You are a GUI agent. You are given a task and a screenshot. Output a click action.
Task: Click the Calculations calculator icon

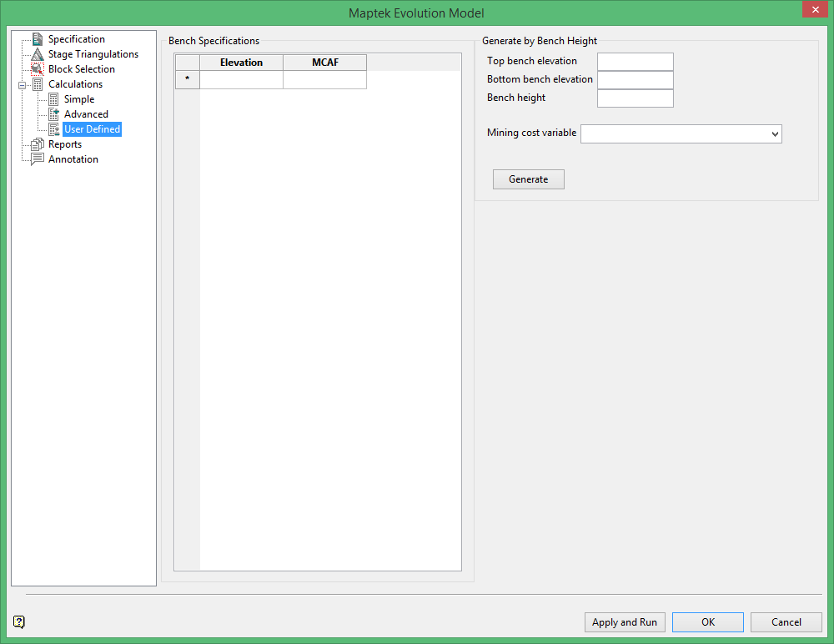(38, 84)
